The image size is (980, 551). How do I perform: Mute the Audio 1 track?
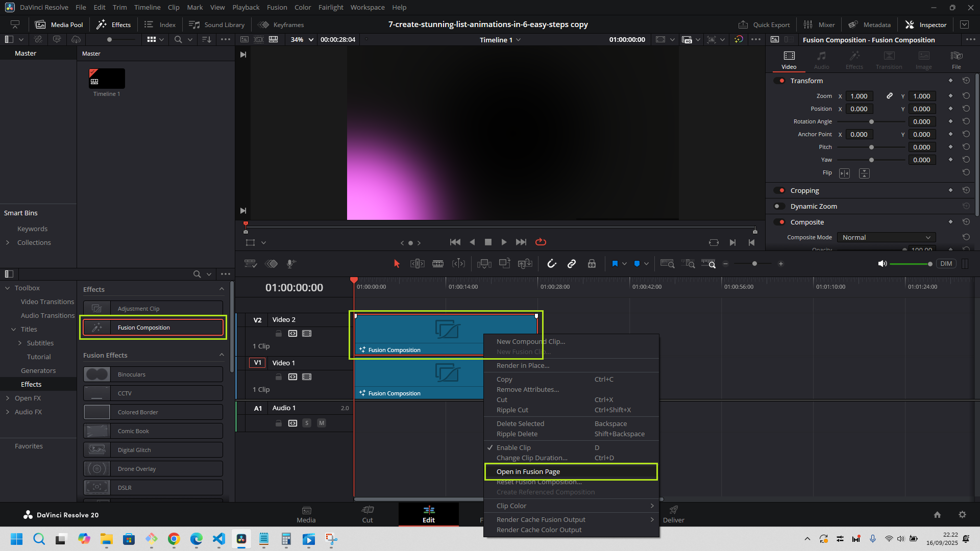(x=322, y=423)
